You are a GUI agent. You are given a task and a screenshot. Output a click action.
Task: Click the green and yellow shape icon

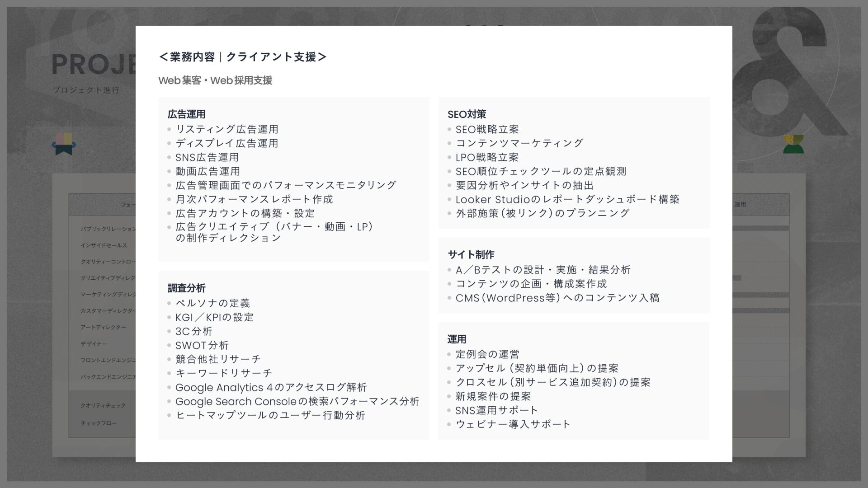(x=793, y=144)
